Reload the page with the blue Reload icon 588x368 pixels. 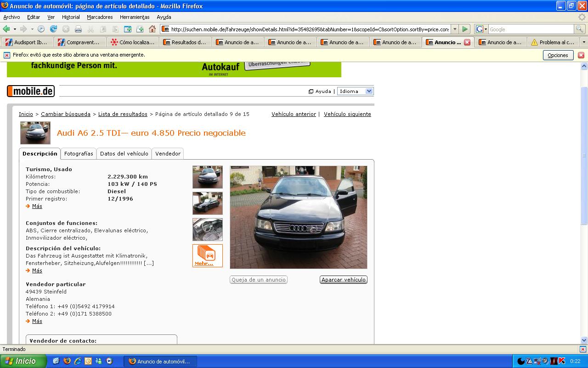[53, 29]
